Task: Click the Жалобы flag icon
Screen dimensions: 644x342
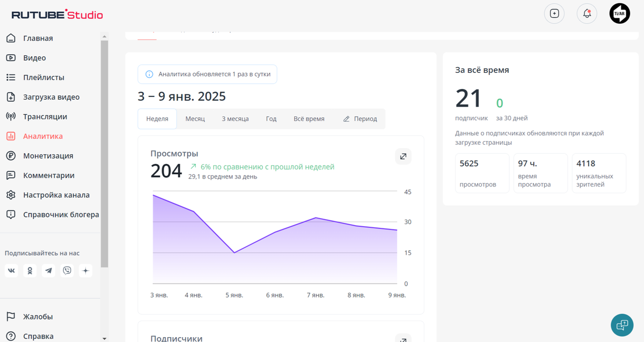Action: coord(11,316)
